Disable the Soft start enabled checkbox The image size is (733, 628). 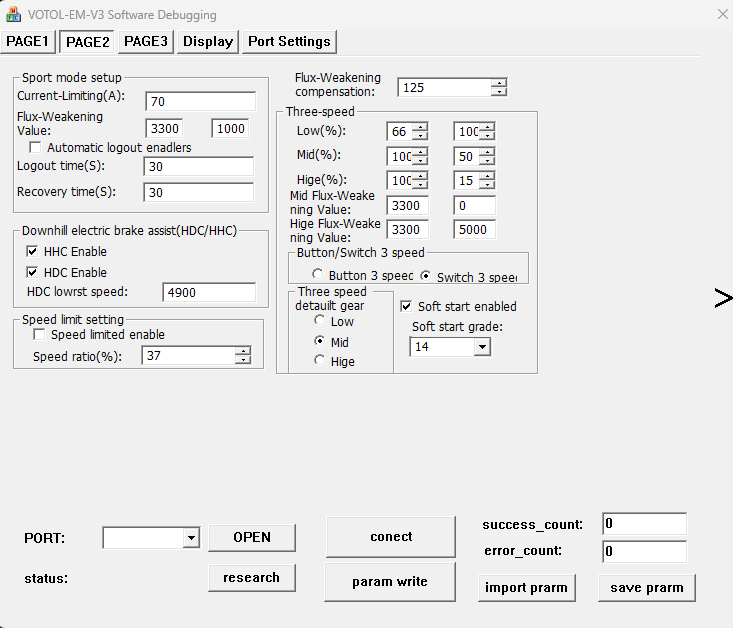[407, 307]
